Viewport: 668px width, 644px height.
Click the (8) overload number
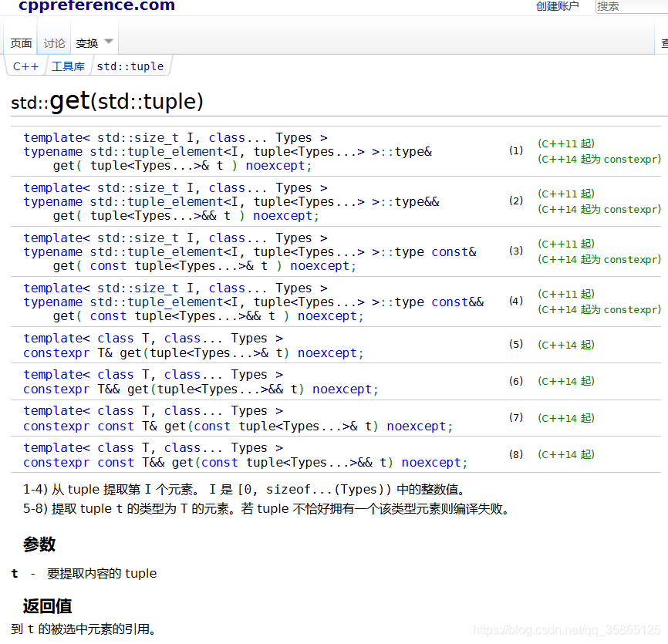click(x=516, y=454)
